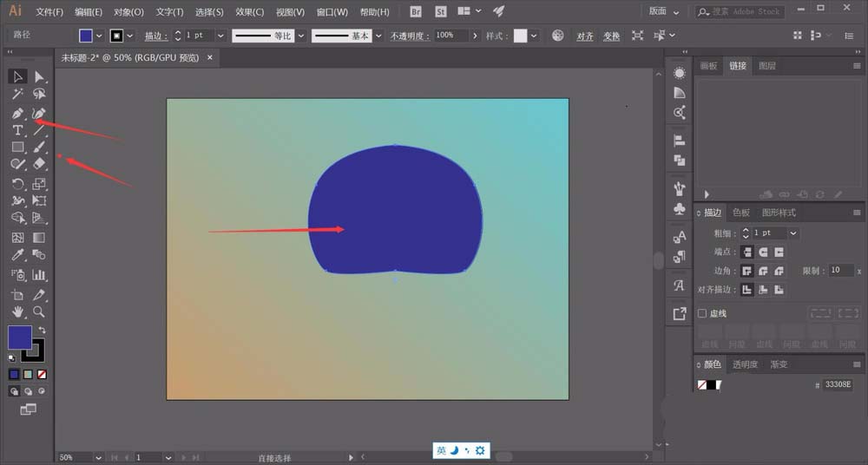
Task: Open the Asset Export panel icon
Action: 680,314
